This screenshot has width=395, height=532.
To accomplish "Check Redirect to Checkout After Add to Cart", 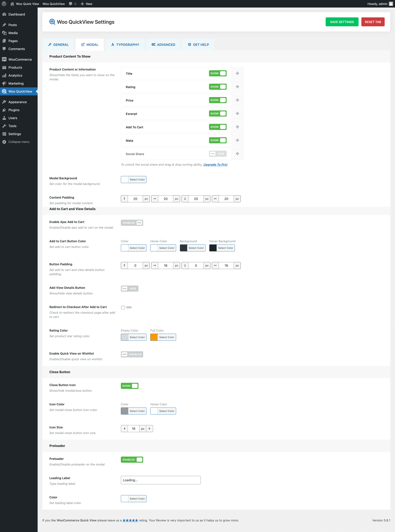I will [x=123, y=308].
